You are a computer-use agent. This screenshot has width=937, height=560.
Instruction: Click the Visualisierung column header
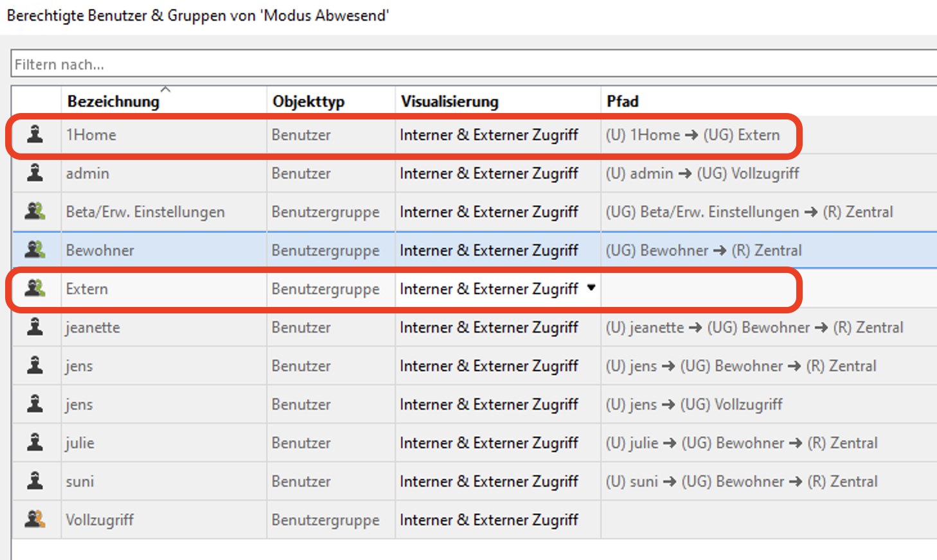pyautogui.click(x=449, y=101)
